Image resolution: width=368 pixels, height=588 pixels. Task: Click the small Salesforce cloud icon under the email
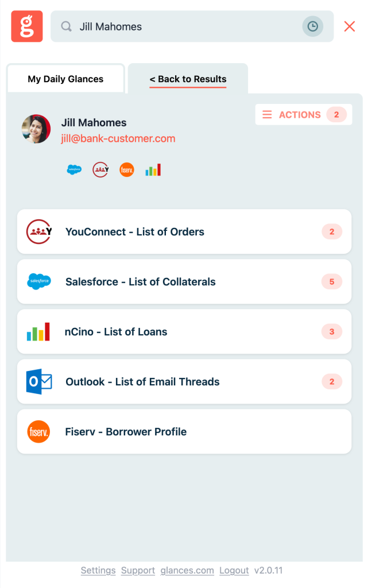74,169
